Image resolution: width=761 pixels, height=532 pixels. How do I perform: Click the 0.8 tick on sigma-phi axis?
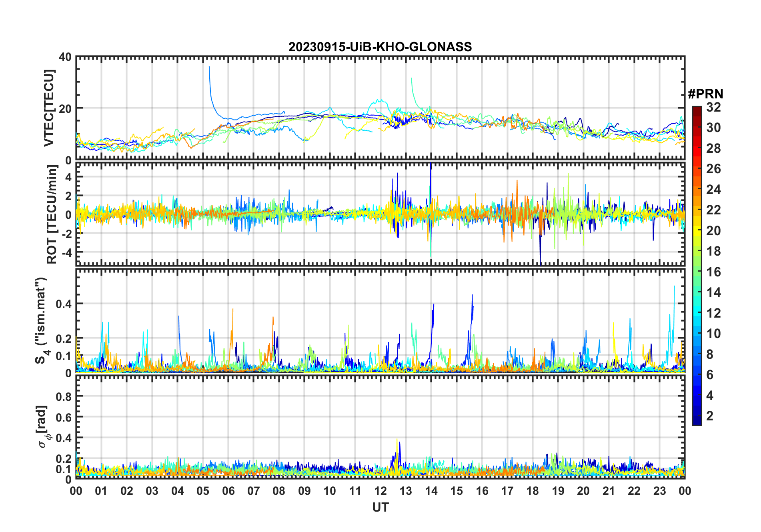click(x=64, y=396)
